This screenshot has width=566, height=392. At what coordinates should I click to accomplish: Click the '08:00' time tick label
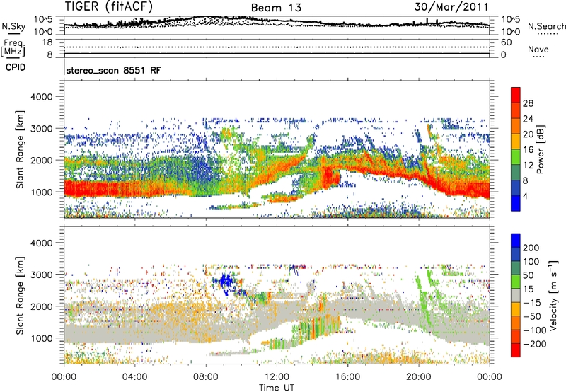(x=206, y=377)
